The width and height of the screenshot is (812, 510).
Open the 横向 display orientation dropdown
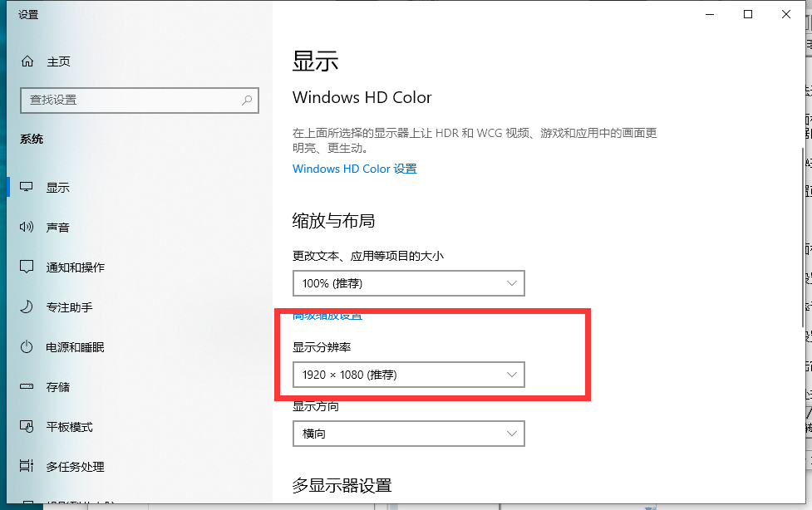(x=408, y=434)
